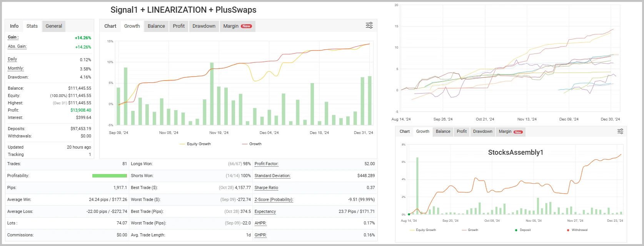The height and width of the screenshot is (246, 644).
Task: Open Margin tab in StocksAssembly1 panel
Action: pos(510,132)
